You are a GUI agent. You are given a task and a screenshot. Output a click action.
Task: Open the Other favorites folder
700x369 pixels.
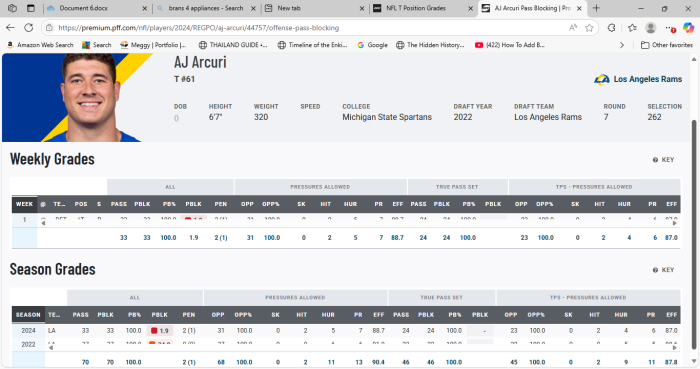click(x=667, y=45)
